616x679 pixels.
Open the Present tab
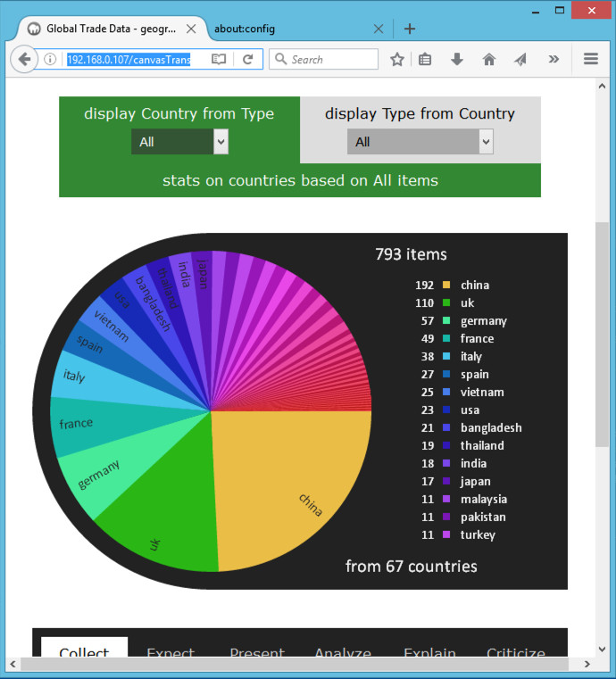pos(257,652)
